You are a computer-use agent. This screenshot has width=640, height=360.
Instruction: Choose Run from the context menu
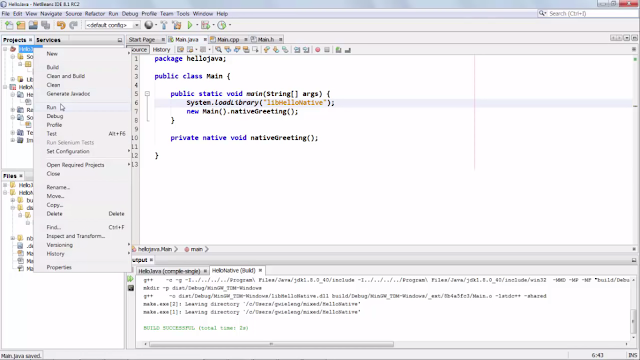[x=82, y=107]
